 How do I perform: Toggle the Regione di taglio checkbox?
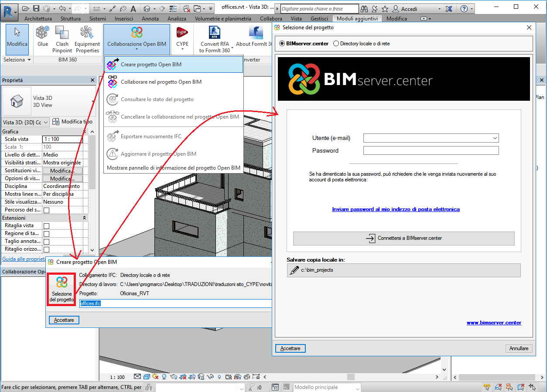[47, 234]
